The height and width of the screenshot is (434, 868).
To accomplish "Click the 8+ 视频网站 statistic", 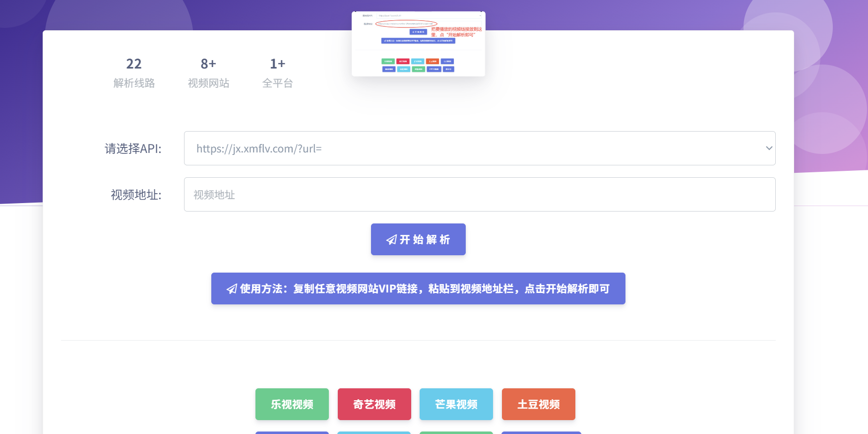I will (x=208, y=73).
